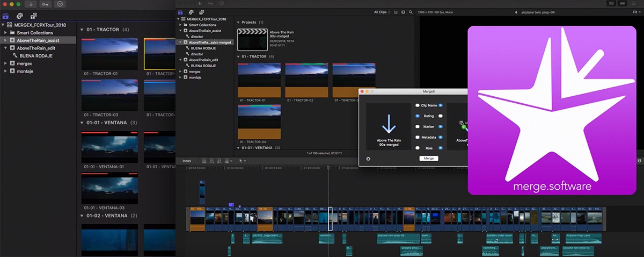Collapse Projects section in middle browser
This screenshot has width=644, height=257.
[x=238, y=23]
